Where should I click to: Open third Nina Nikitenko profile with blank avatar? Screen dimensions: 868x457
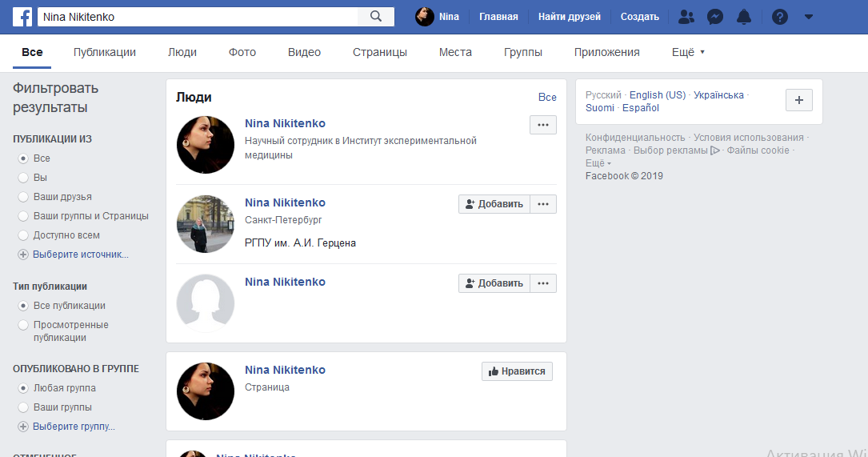(285, 282)
